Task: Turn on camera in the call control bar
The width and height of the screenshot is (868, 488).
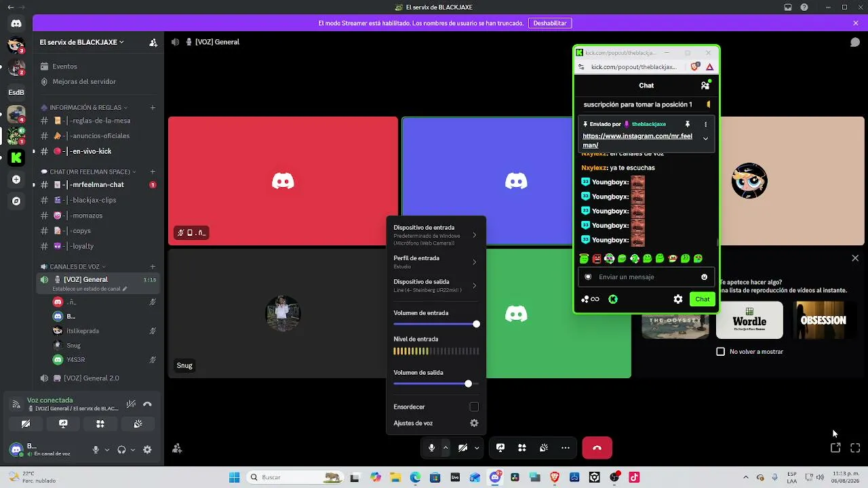Action: [x=462, y=448]
